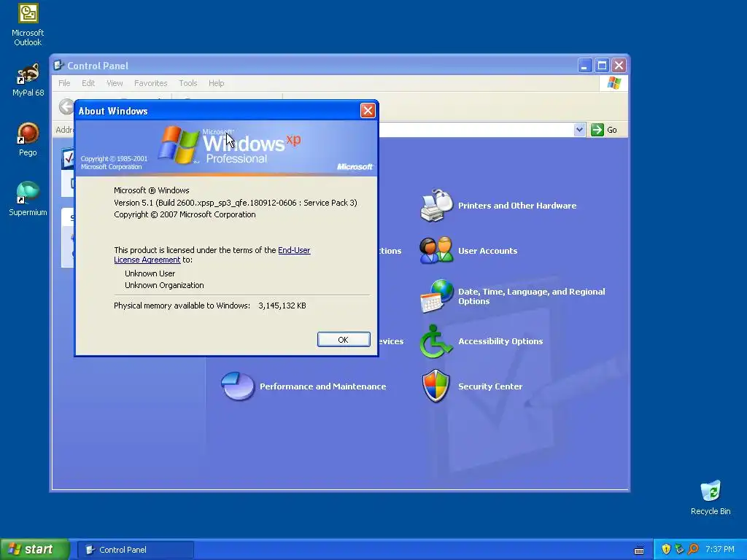Image resolution: width=747 pixels, height=560 pixels.
Task: Open the Recycle Bin on desktop
Action: click(711, 497)
